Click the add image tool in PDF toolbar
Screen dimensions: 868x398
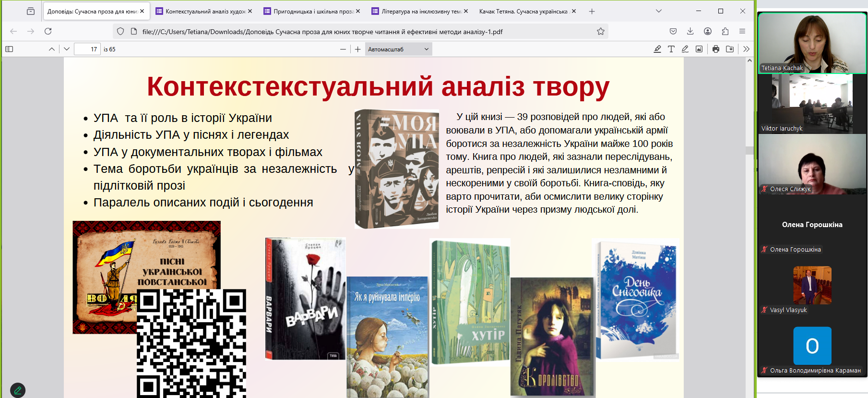(699, 49)
